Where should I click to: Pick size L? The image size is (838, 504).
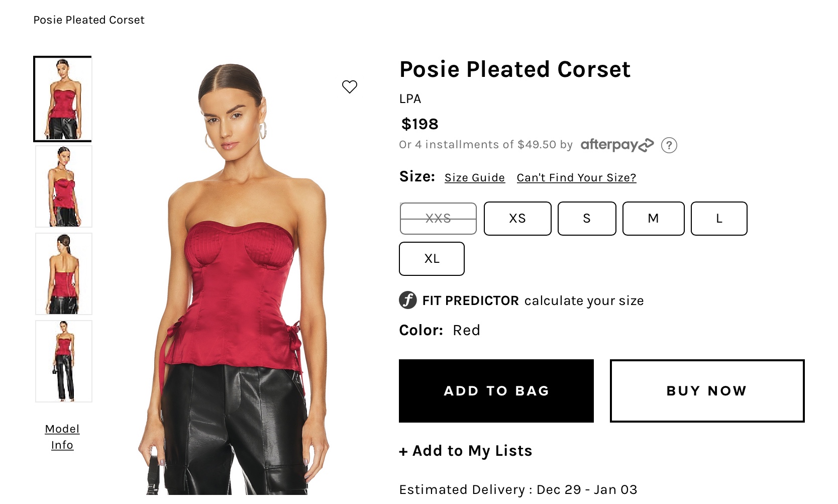click(719, 219)
